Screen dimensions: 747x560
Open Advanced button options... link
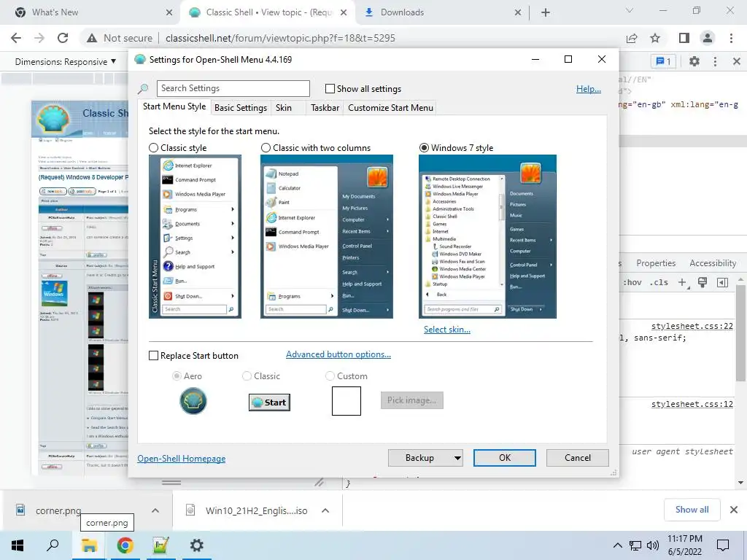tap(338, 354)
